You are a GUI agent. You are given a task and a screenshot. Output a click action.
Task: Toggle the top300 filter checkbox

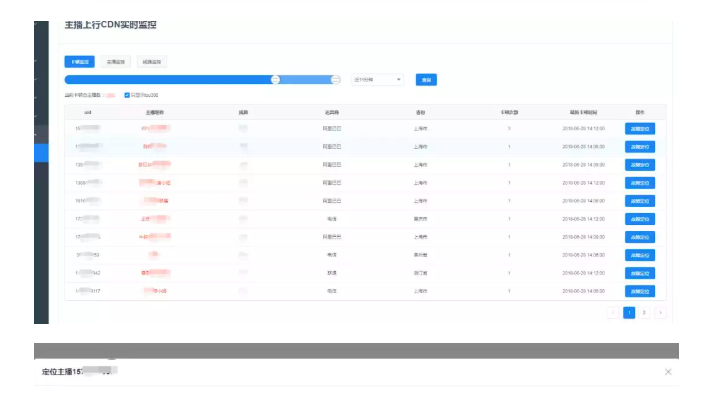[127, 95]
